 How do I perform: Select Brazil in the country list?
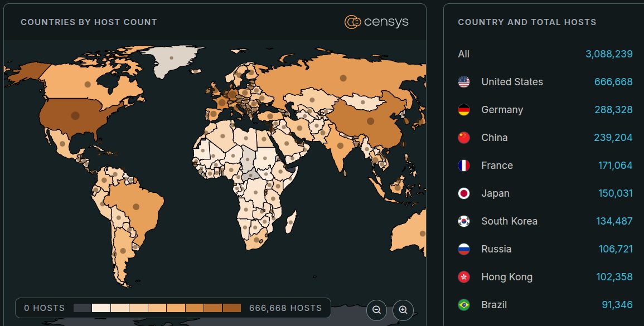click(545, 305)
